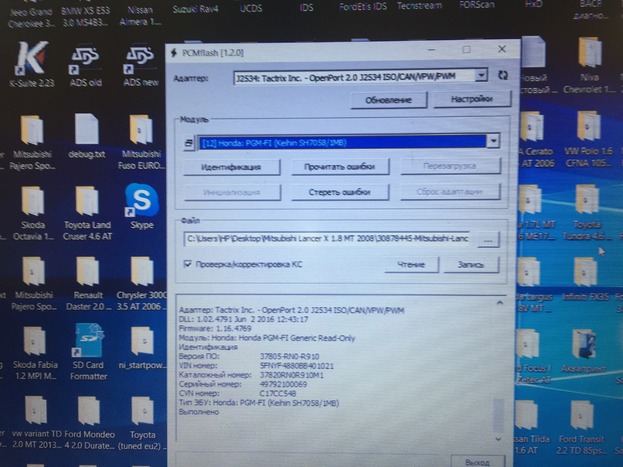Click Стереть ошибки button
The width and height of the screenshot is (623, 467).
pyautogui.click(x=339, y=192)
